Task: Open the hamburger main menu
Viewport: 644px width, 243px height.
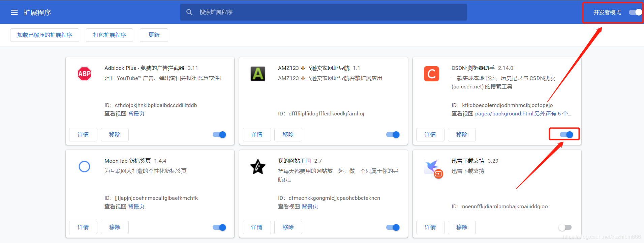Action: [x=14, y=12]
